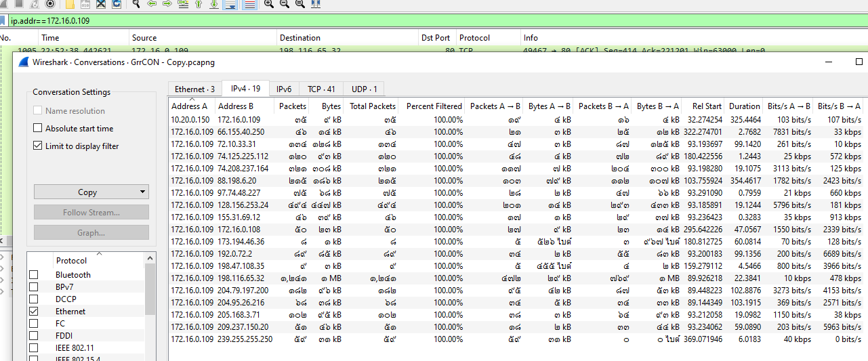Click the reload capture file icon
Viewport: 868px width, 361px height.
117,4
